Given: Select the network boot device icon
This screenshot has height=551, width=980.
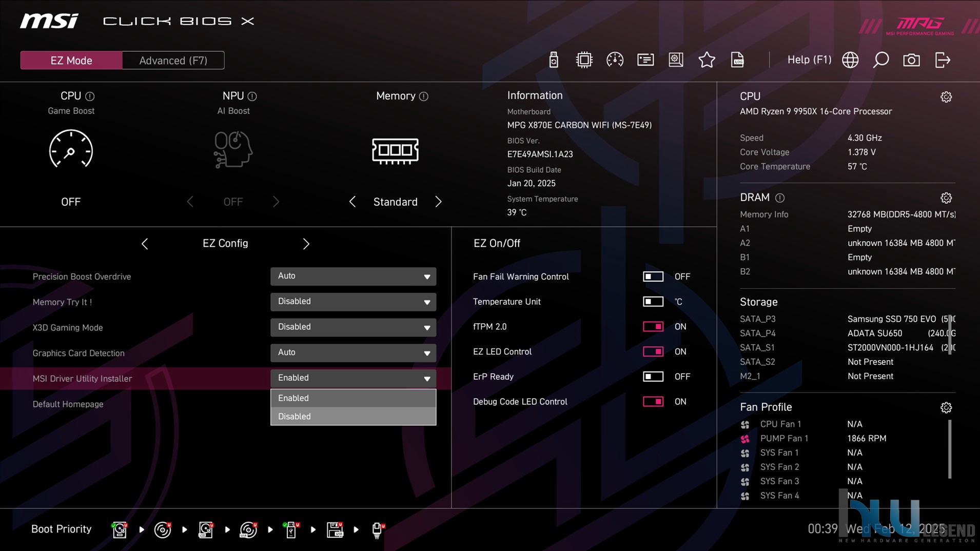Looking at the screenshot, I should (378, 529).
